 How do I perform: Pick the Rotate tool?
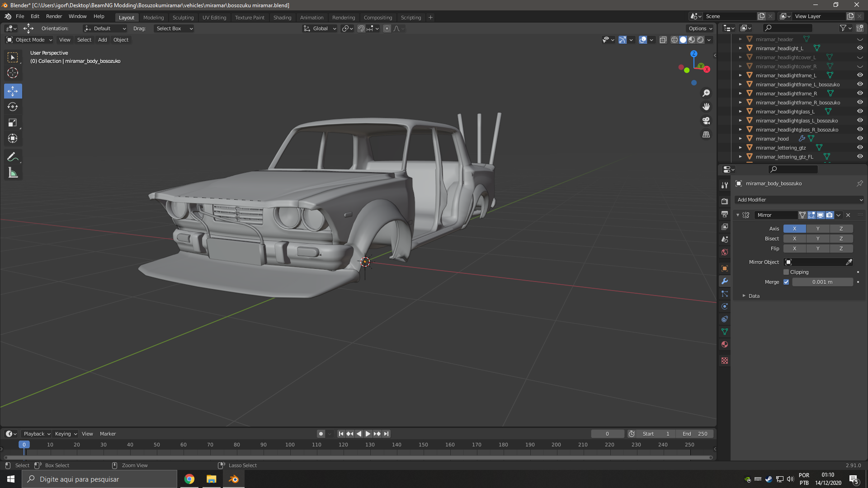(x=13, y=107)
